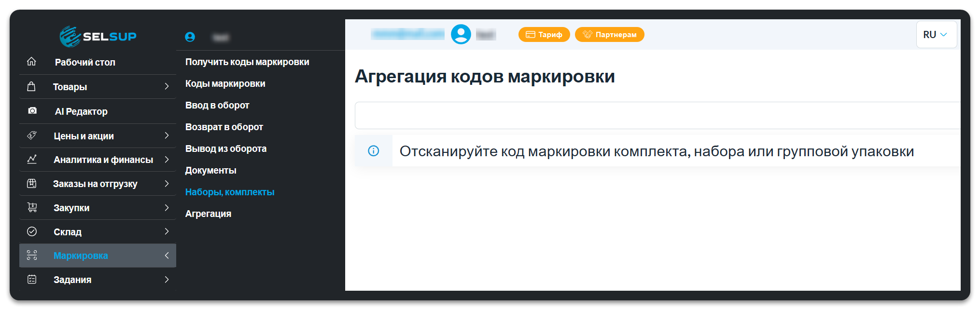This screenshot has width=980, height=310.
Task: Click the chart icon for Аналитика и финансы
Action: [32, 159]
